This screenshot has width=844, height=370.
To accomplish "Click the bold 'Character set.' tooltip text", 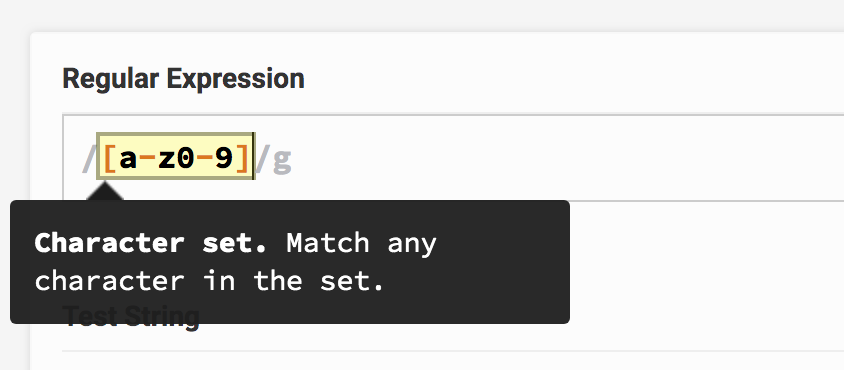I will click(x=151, y=243).
